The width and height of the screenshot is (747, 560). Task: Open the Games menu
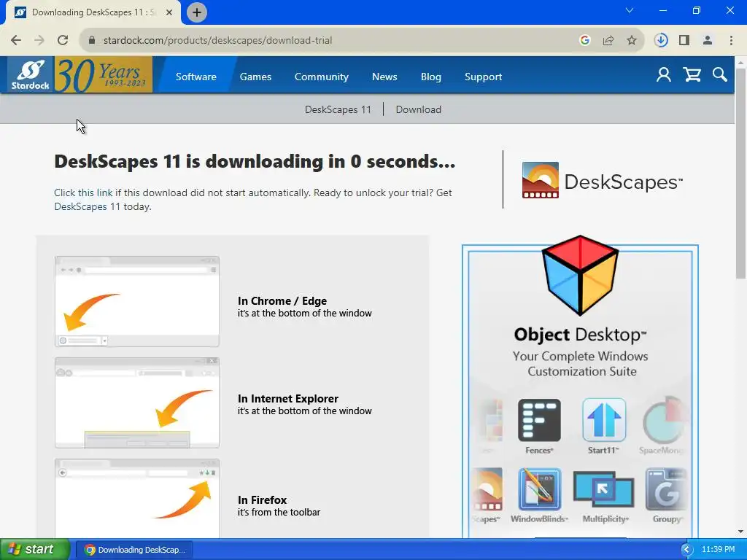(x=255, y=77)
